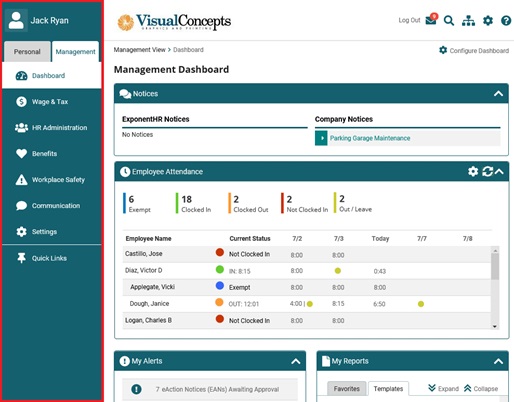Click the help question mark icon

point(506,21)
